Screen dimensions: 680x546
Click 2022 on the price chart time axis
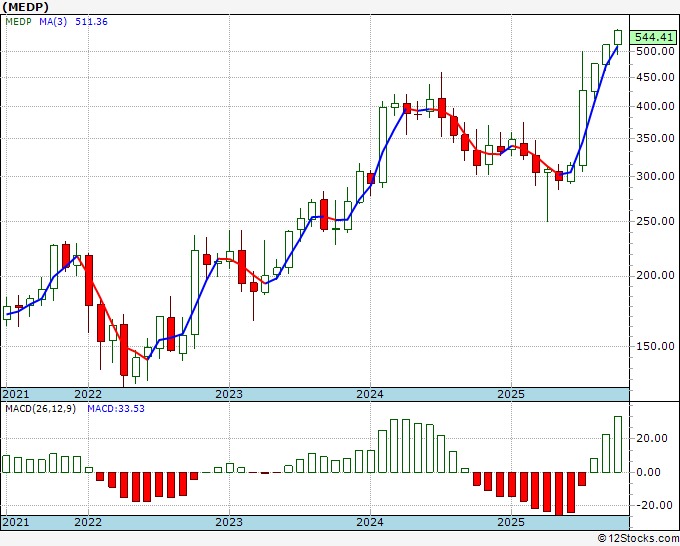point(88,394)
